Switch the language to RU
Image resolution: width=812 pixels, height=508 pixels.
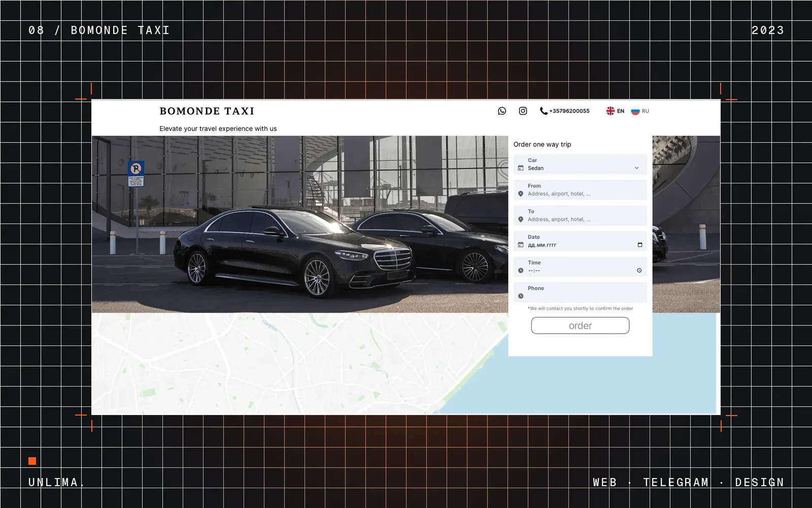646,111
